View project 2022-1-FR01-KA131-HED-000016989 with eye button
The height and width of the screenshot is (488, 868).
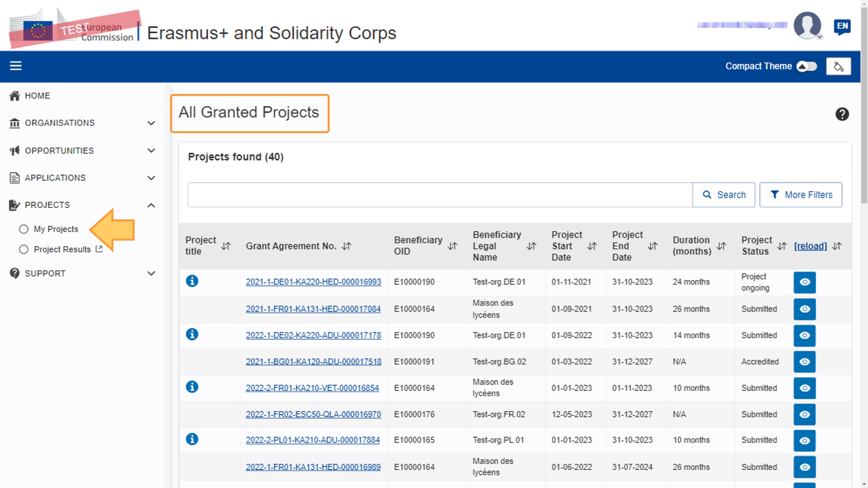[805, 467]
